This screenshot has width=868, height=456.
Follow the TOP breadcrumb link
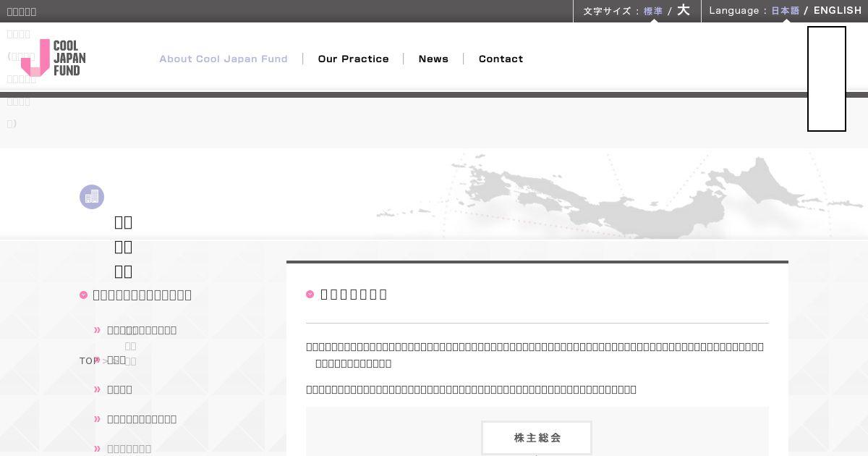click(x=89, y=360)
